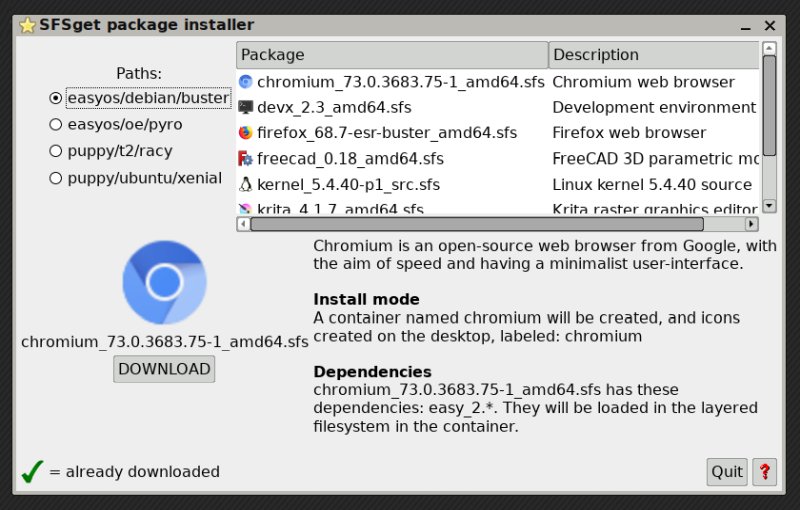This screenshot has width=800, height=510.
Task: Select the easyos/debian/buster path
Action: click(x=56, y=98)
